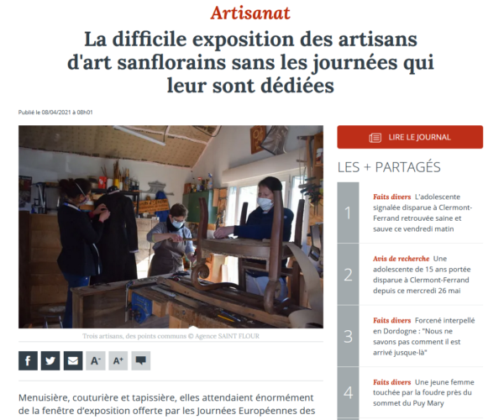Decrease text size with A- button

tap(96, 360)
